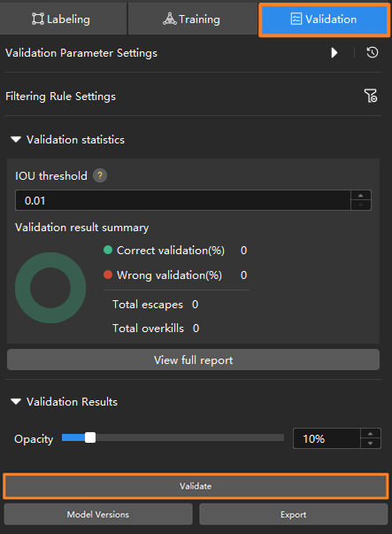The image size is (392, 534).
Task: Click the restore defaults history icon
Action: (373, 53)
